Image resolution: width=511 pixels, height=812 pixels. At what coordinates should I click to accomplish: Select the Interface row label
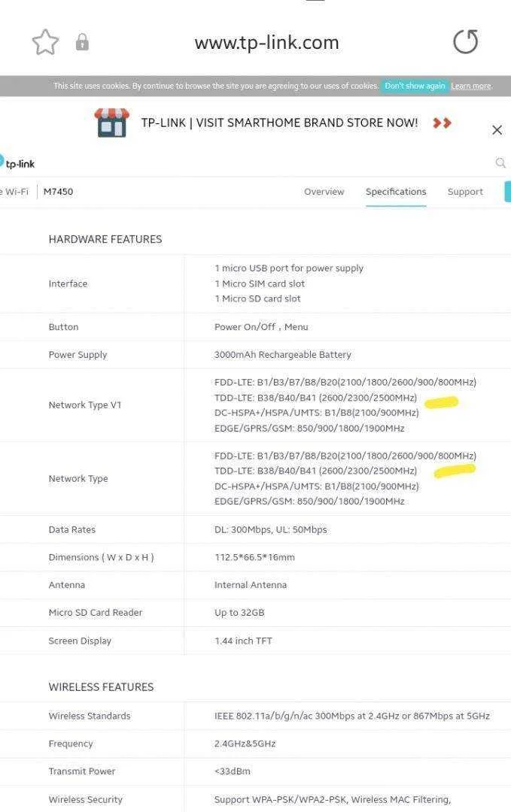[68, 283]
